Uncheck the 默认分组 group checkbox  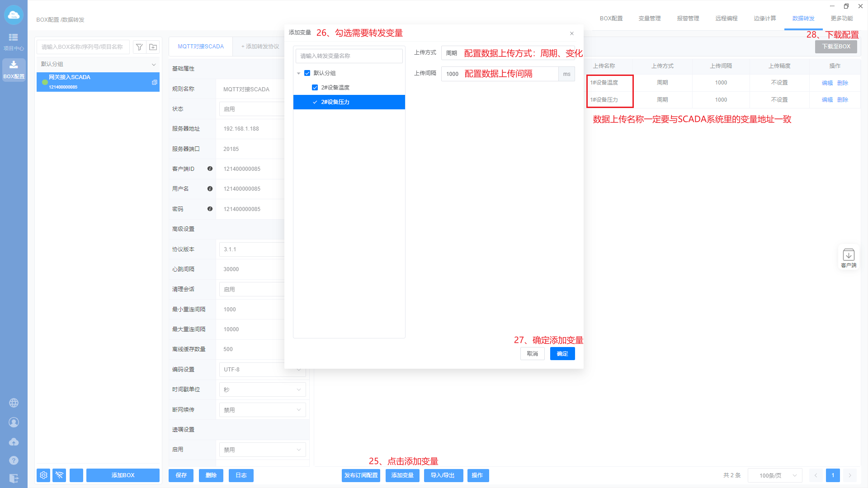click(x=307, y=73)
